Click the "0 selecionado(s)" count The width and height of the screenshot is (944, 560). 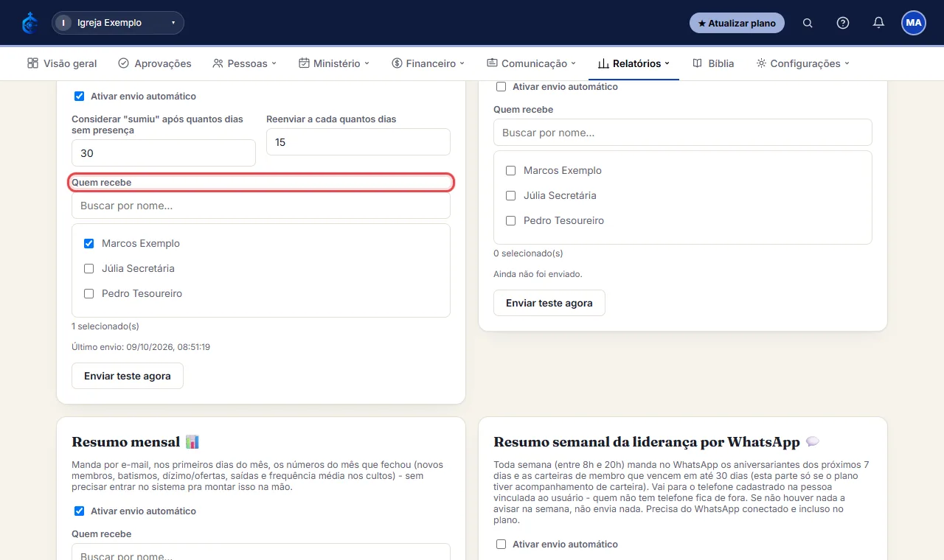[528, 253]
